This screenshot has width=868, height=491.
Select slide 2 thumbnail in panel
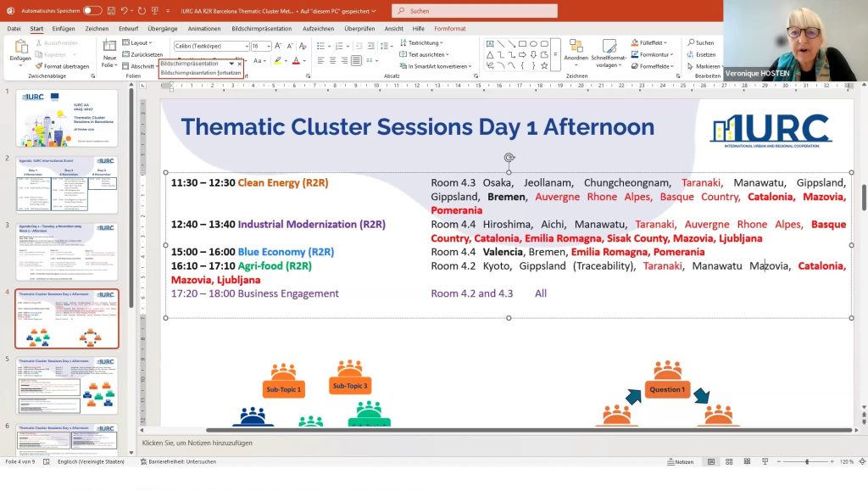tap(68, 184)
